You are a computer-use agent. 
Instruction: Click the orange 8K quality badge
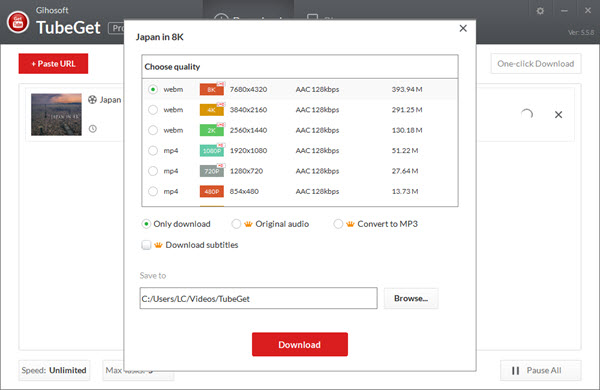click(212, 90)
